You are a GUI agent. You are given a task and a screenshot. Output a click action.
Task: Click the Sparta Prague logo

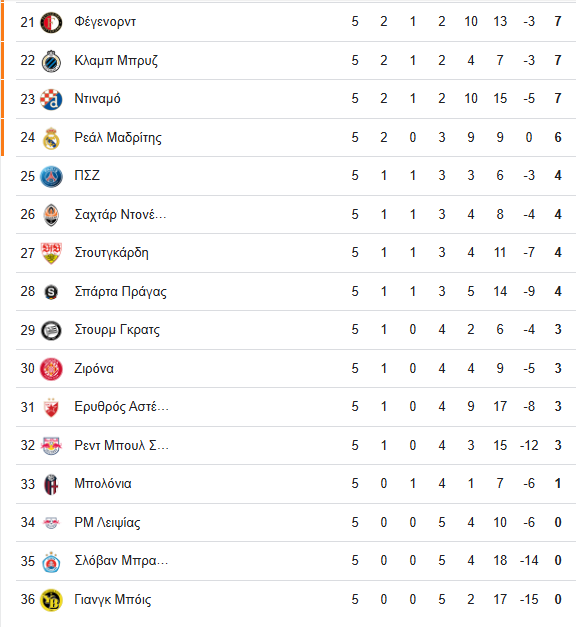pos(51,292)
